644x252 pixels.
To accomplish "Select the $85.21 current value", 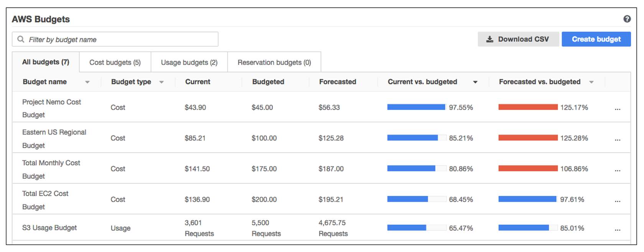I will (195, 138).
